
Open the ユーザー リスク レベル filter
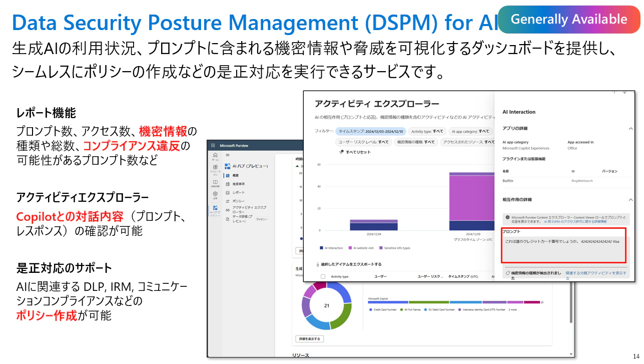coord(363,142)
